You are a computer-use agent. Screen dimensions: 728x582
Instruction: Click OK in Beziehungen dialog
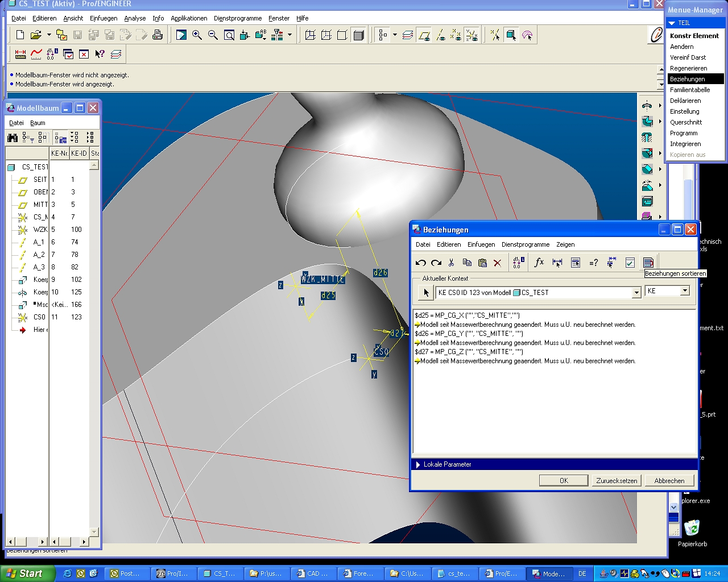(x=564, y=480)
